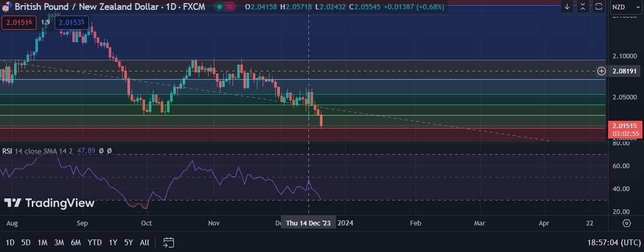This screenshot has height=252, width=644.
Task: Open the go to date calendar icon
Action: pos(168,242)
